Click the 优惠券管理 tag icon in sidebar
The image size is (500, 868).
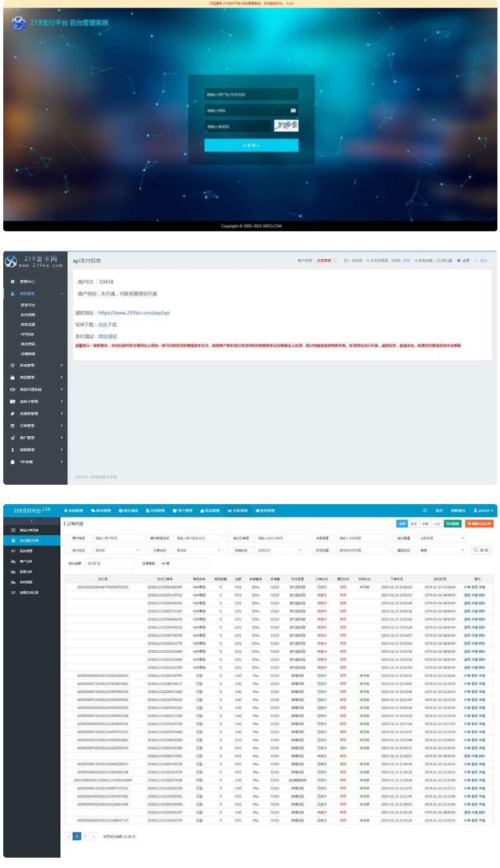click(12, 414)
